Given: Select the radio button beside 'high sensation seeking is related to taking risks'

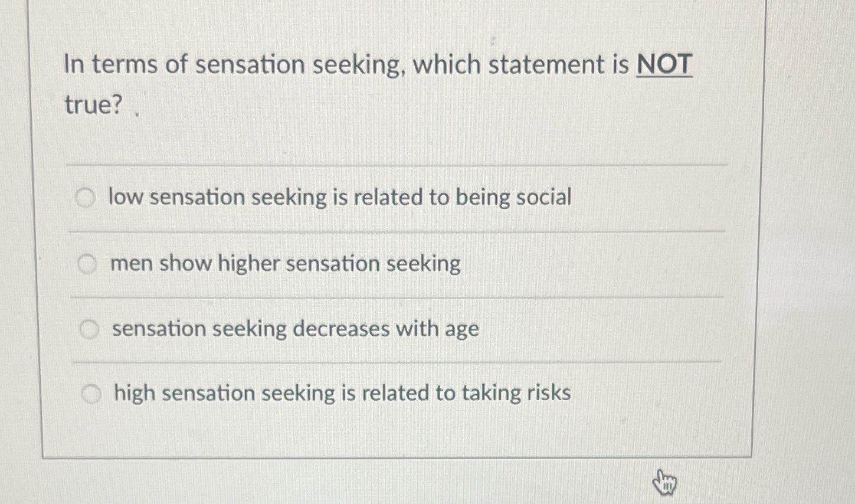Looking at the screenshot, I should [92, 394].
